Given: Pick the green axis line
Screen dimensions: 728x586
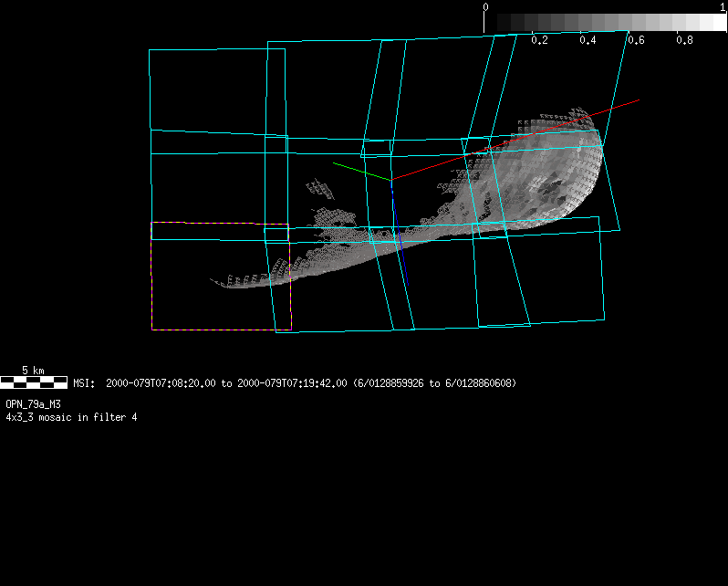Looking at the screenshot, I should click(361, 171).
